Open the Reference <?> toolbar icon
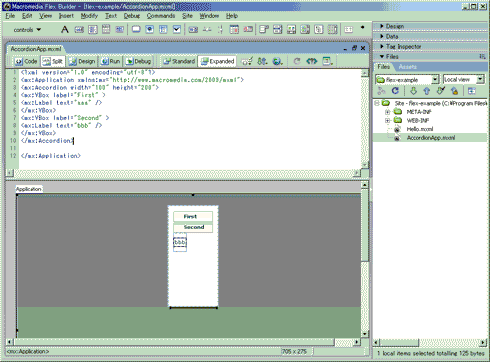Image resolution: width=490 pixels, height=362 pixels. (x=312, y=61)
